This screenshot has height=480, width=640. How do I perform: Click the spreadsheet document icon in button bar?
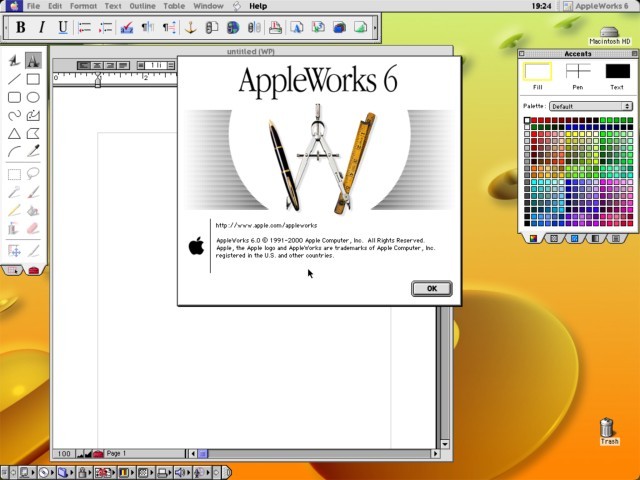318,27
